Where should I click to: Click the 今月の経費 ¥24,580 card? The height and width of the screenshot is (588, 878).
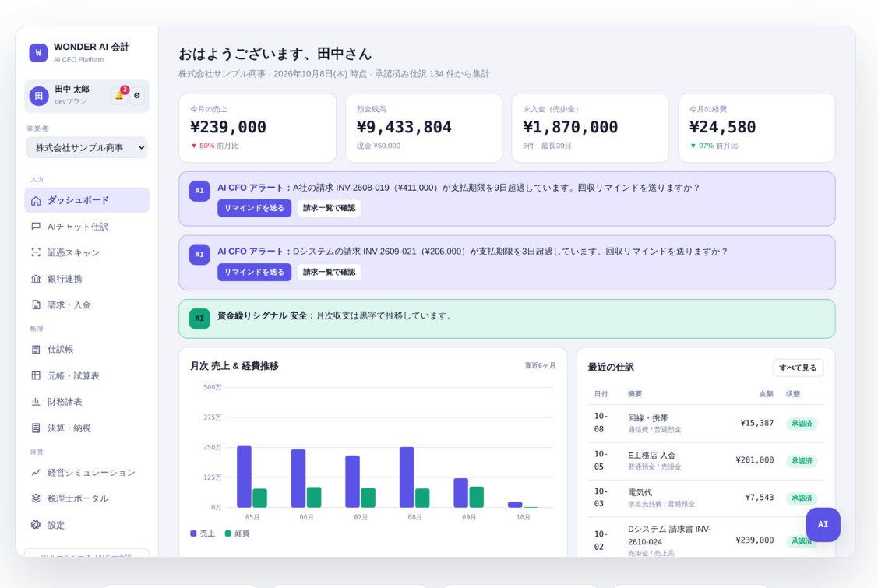[756, 128]
